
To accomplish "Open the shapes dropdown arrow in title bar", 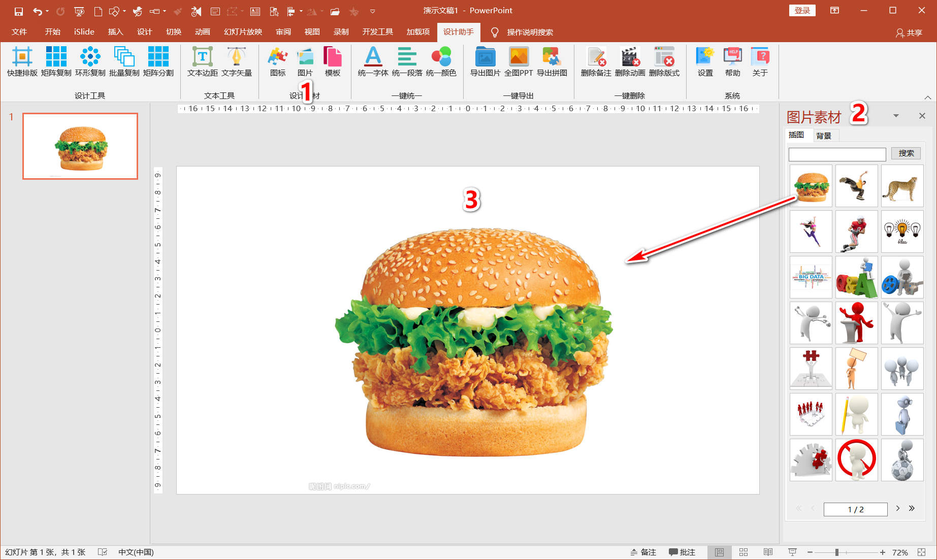I will (x=124, y=11).
